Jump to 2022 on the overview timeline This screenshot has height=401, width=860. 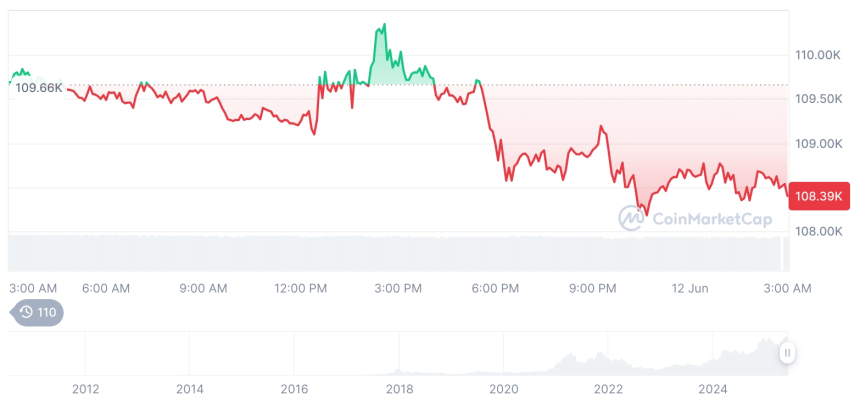tap(608, 389)
